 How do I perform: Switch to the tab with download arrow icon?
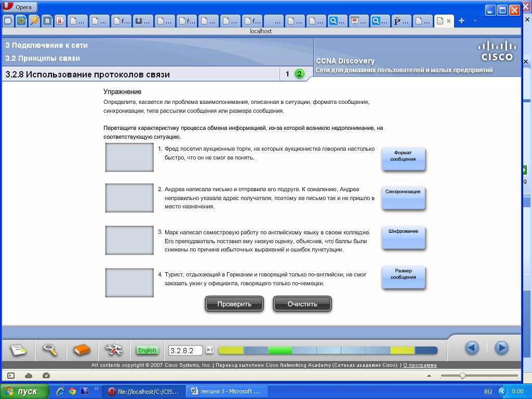point(143,21)
